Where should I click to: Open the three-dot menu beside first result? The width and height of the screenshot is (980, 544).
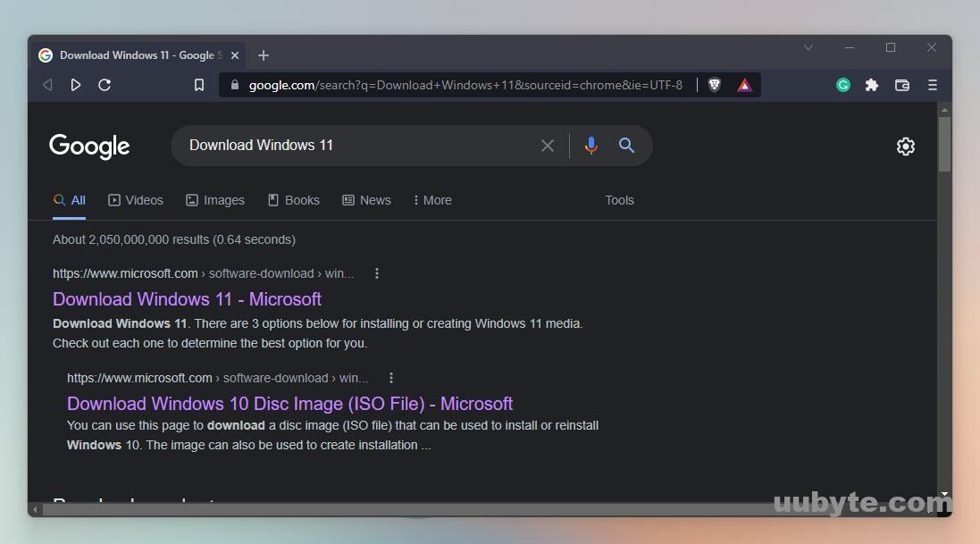tap(377, 273)
